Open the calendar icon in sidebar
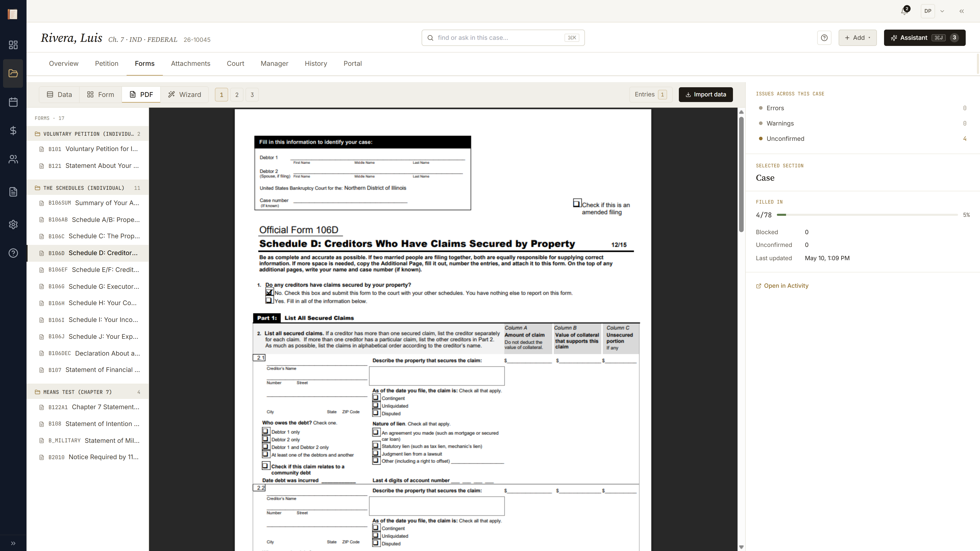 13,102
